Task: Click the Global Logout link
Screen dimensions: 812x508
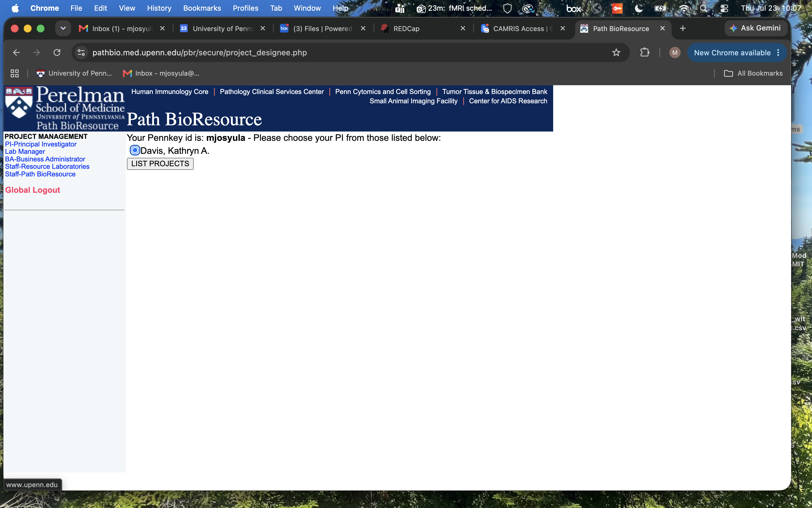Action: 32,190
